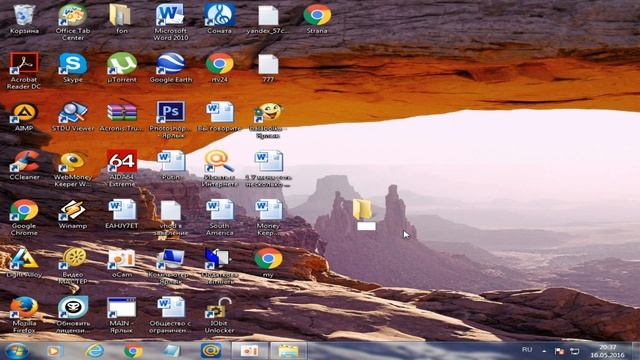Image resolution: width=640 pixels, height=360 pixels.
Task: Open the taskbar clock and date
Action: [x=607, y=351]
